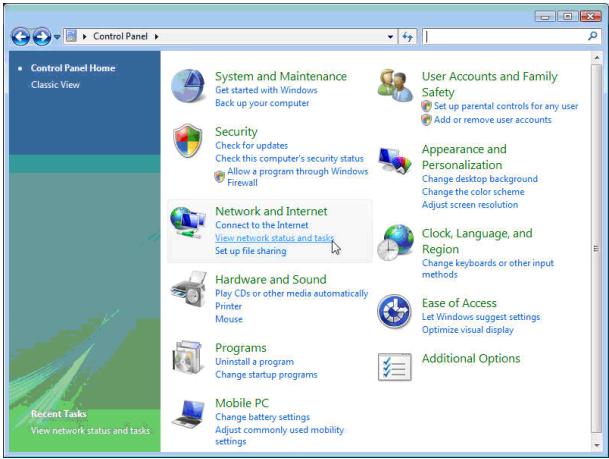Click the Ease of Access icon
Image resolution: width=609 pixels, height=459 pixels.
(394, 311)
